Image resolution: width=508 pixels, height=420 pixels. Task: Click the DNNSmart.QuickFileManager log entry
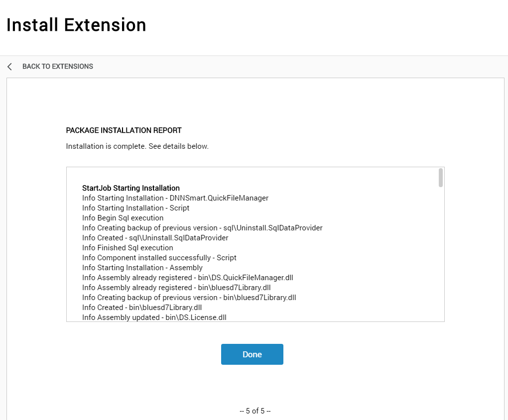[175, 198]
